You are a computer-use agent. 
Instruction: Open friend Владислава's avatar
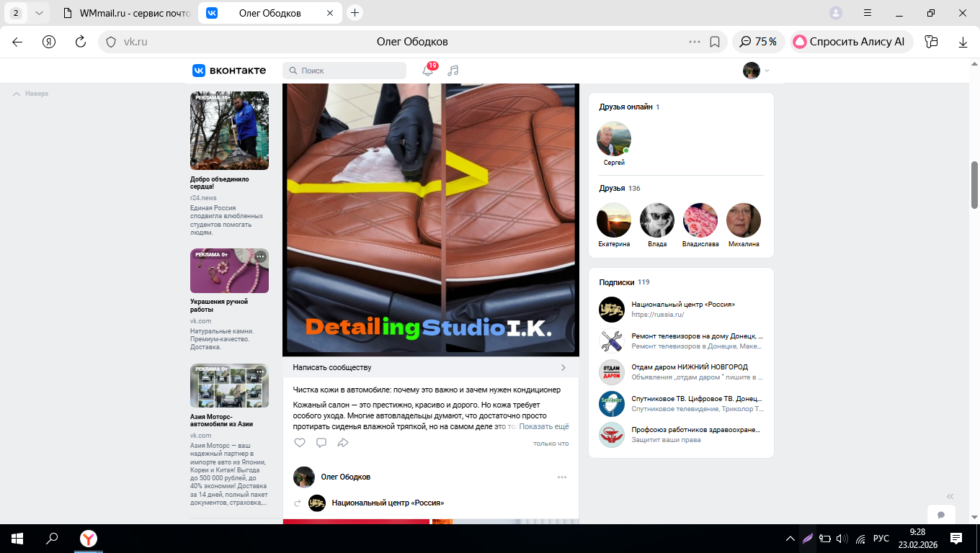click(x=700, y=220)
